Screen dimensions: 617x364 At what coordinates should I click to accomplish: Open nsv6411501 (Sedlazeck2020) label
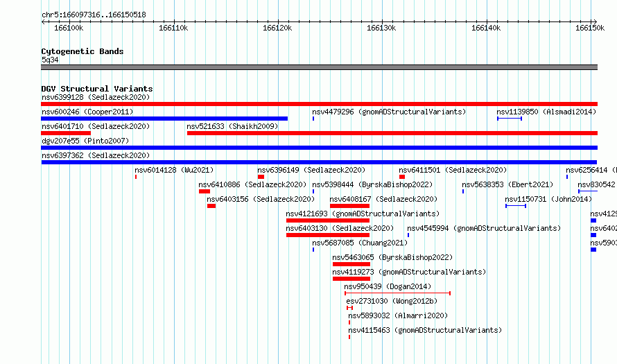pos(453,170)
